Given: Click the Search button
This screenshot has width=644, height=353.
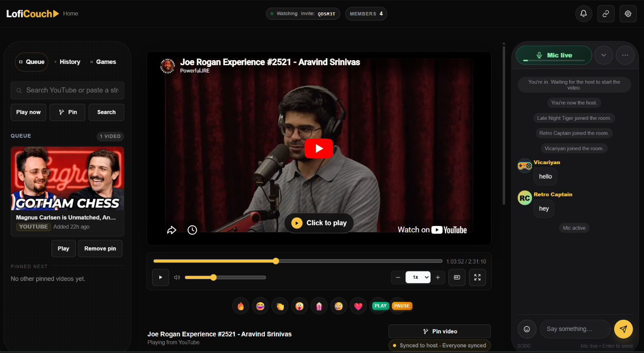Looking at the screenshot, I should (106, 112).
